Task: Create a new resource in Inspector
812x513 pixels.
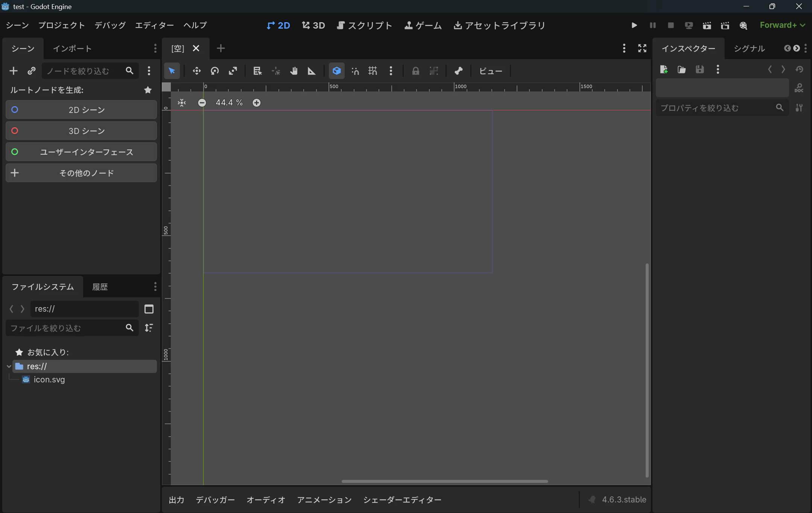Action: 664,69
